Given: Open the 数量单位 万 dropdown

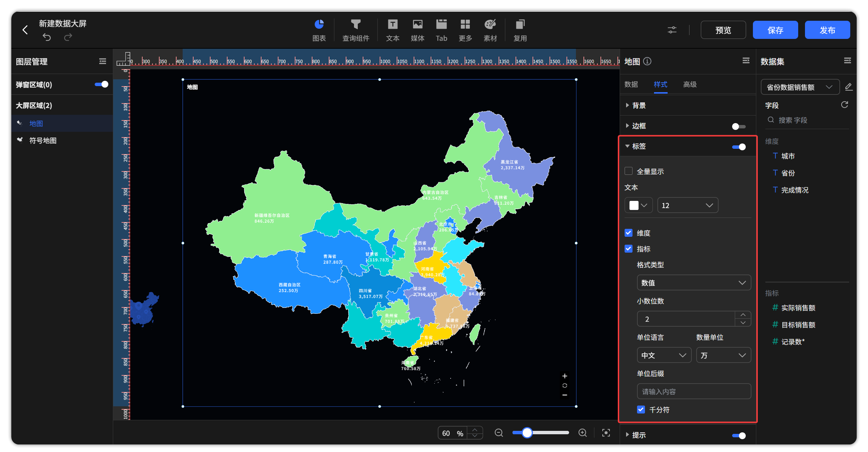Looking at the screenshot, I should tap(723, 355).
